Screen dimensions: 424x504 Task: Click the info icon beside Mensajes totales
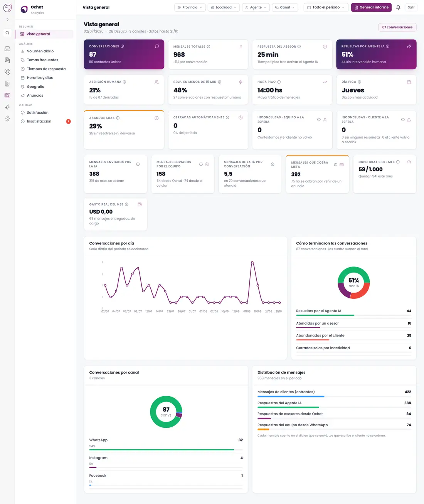coord(209,47)
